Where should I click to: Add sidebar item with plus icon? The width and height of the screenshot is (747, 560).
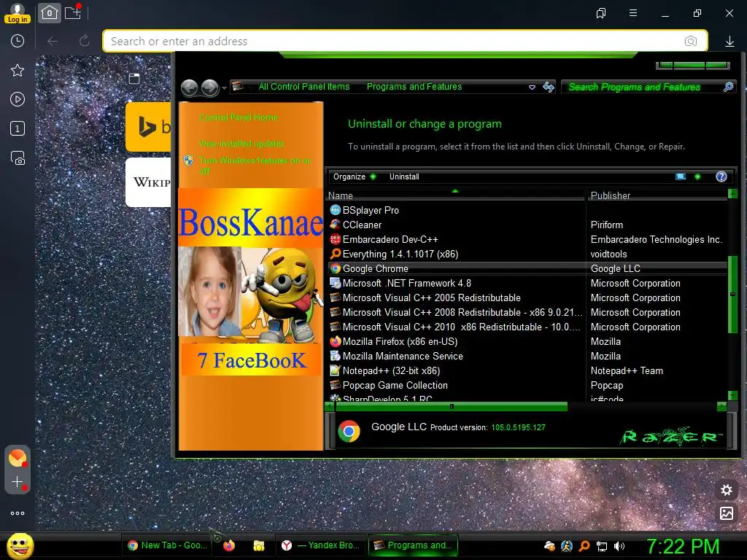coord(18,482)
